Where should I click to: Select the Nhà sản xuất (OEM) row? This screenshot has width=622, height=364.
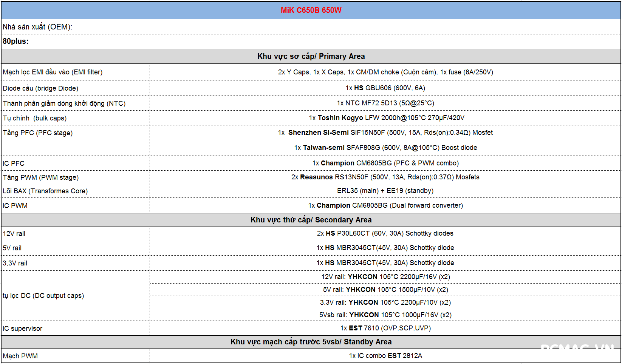tap(37, 27)
